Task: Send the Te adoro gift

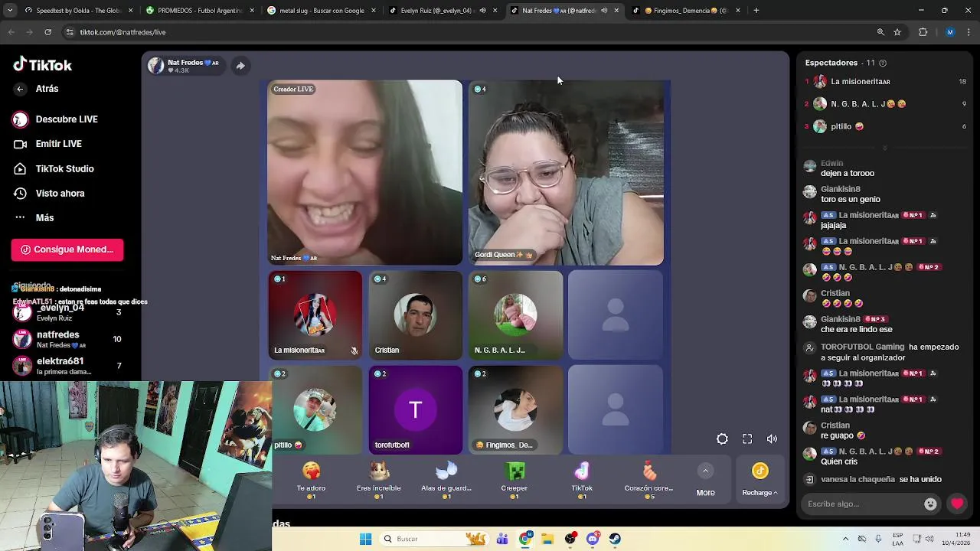Action: click(311, 480)
